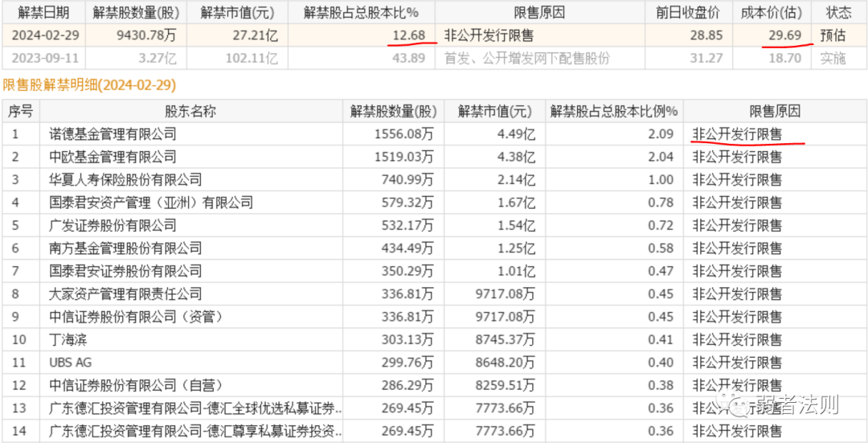Screen dimensions: 868x443
Task: Select shareholder UBS AG
Action: pyautogui.click(x=70, y=362)
